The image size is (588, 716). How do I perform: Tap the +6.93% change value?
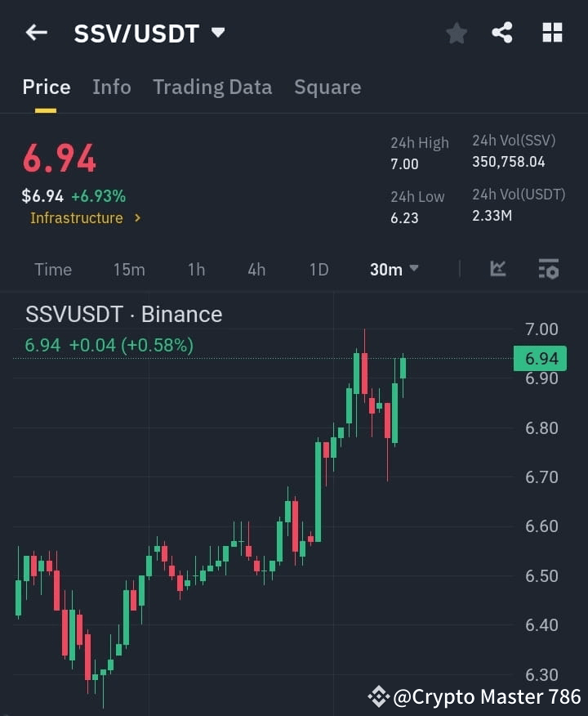coord(99,196)
